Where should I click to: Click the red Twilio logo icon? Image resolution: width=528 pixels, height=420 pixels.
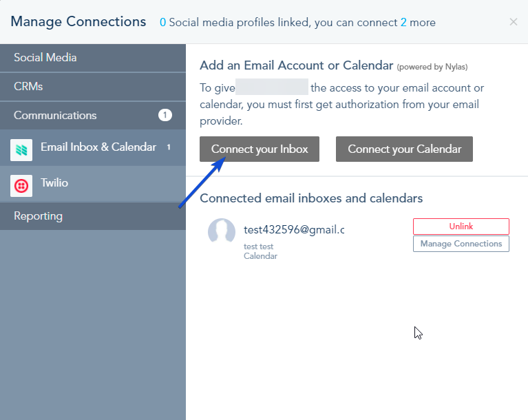point(21,186)
